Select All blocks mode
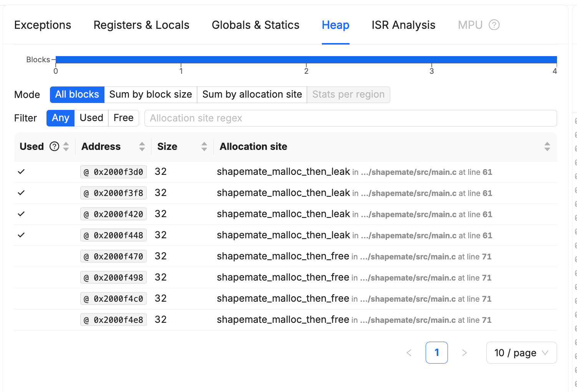The width and height of the screenshot is (577, 392). [x=77, y=95]
